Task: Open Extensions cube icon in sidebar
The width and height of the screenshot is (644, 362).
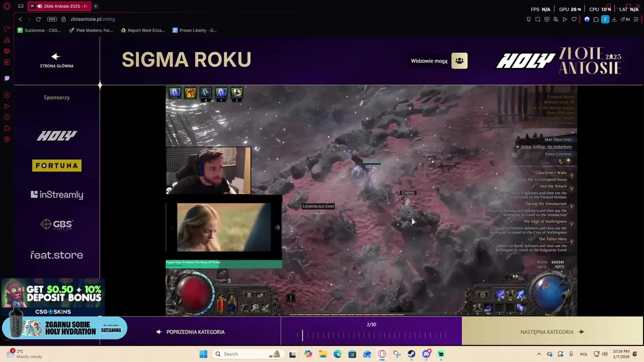Action: pyautogui.click(x=7, y=128)
